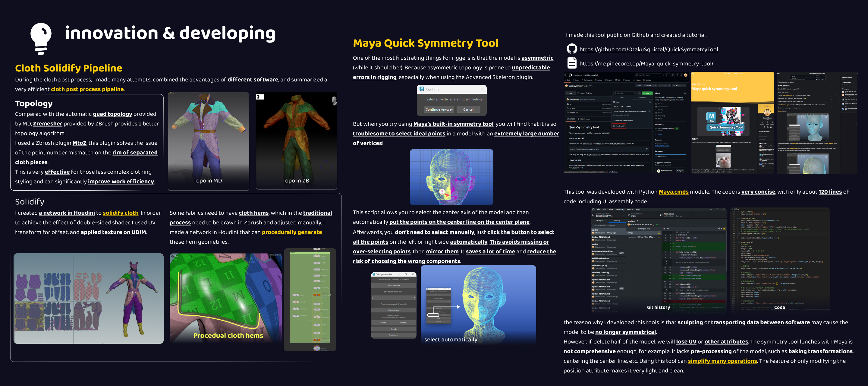The width and height of the screenshot is (868, 386).
Task: Click the Procedual cloth hems render thumbnail
Action: [x=225, y=298]
